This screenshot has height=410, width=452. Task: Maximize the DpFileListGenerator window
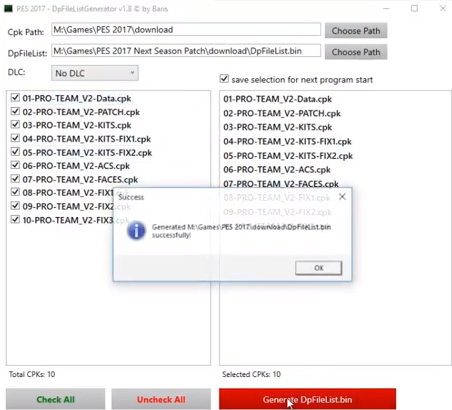point(414,9)
